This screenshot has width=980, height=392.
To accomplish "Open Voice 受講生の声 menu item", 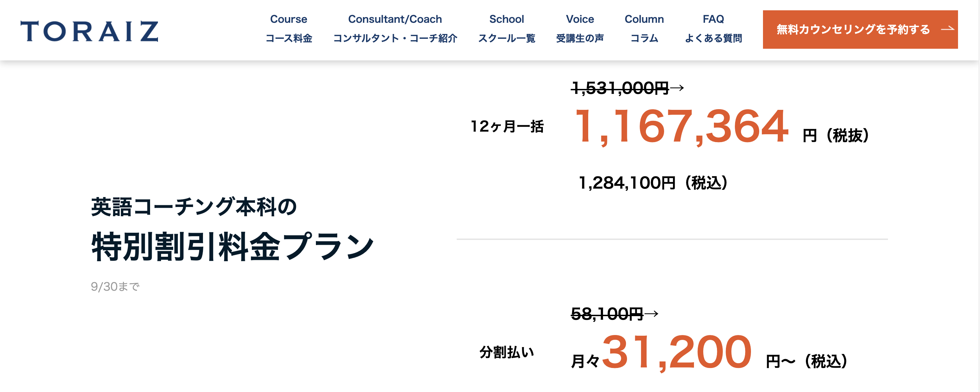I will pos(580,28).
